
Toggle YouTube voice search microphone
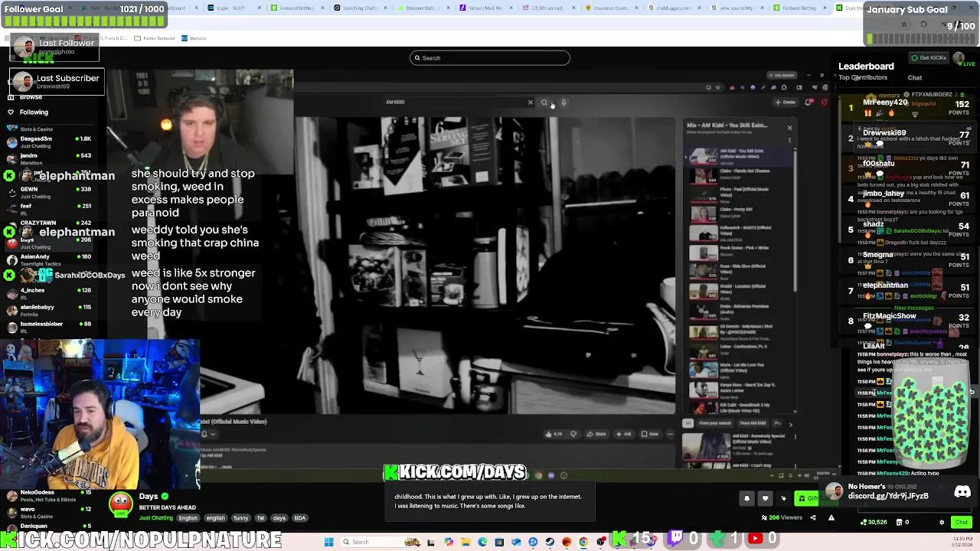563,103
